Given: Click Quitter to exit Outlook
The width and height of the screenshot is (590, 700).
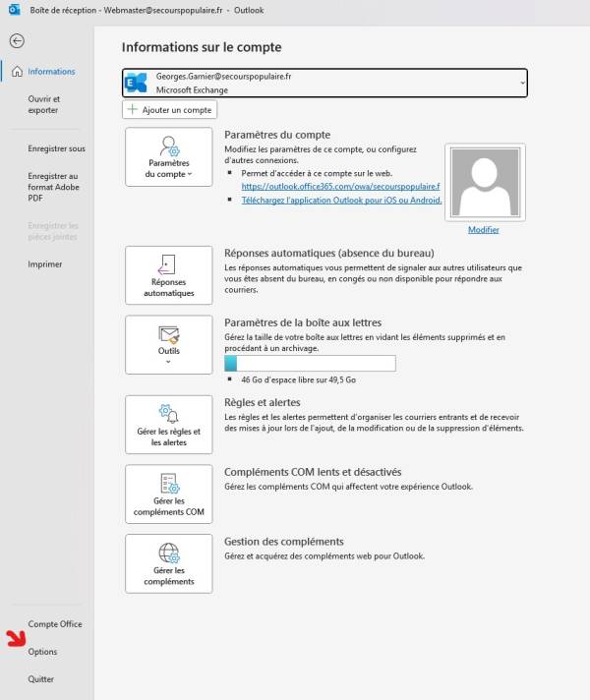Looking at the screenshot, I should pos(40,679).
